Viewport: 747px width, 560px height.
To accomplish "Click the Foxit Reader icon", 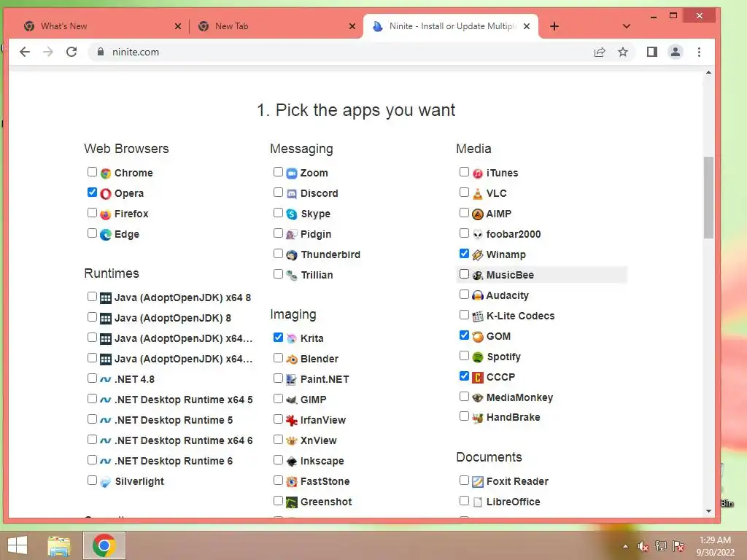I will pyautogui.click(x=477, y=482).
